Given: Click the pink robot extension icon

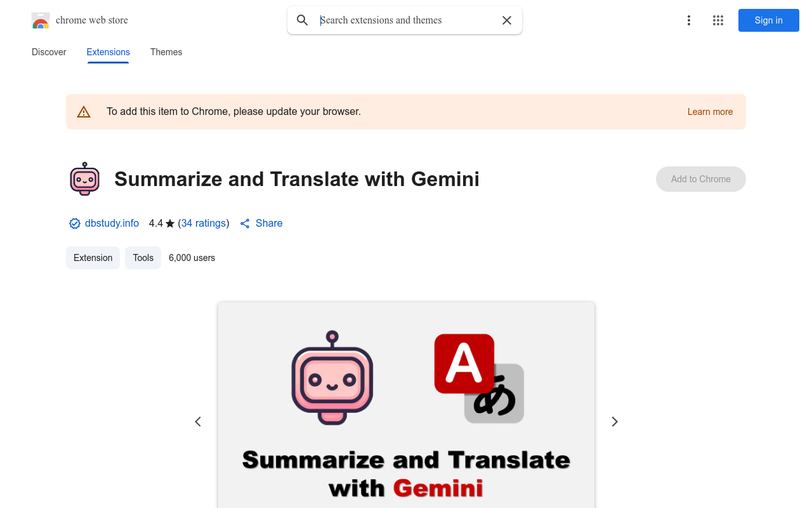Looking at the screenshot, I should (84, 178).
